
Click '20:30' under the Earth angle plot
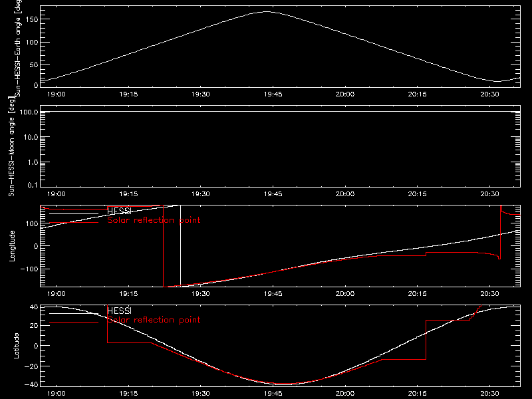tap(489, 94)
